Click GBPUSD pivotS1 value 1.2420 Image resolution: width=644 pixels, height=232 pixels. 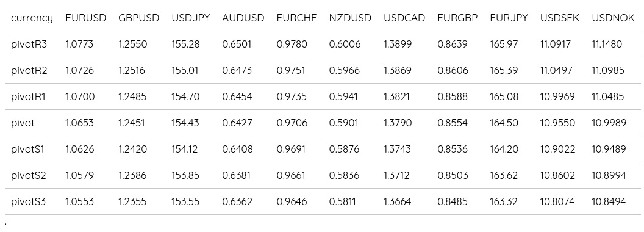(133, 150)
